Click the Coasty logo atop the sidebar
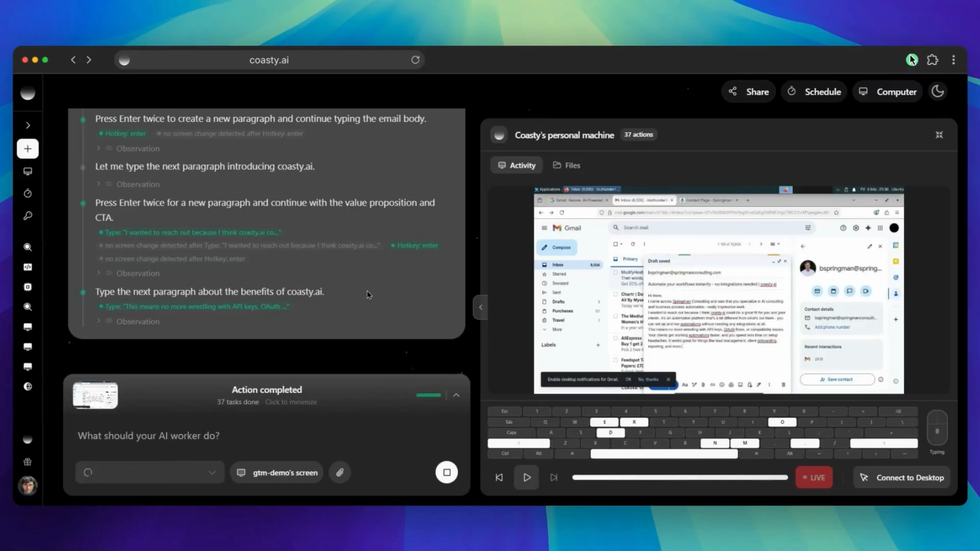The width and height of the screenshot is (980, 551). pos(28,93)
